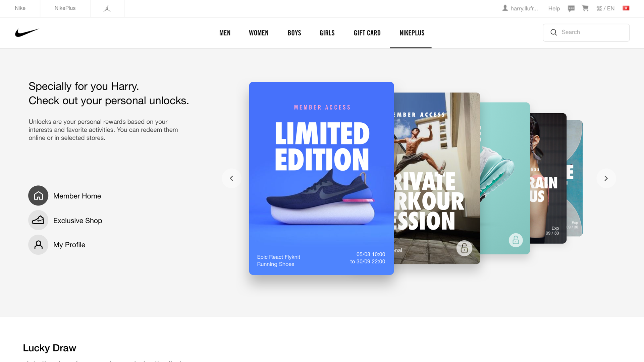Click 'Specially for you Harry.' heading

[84, 86]
